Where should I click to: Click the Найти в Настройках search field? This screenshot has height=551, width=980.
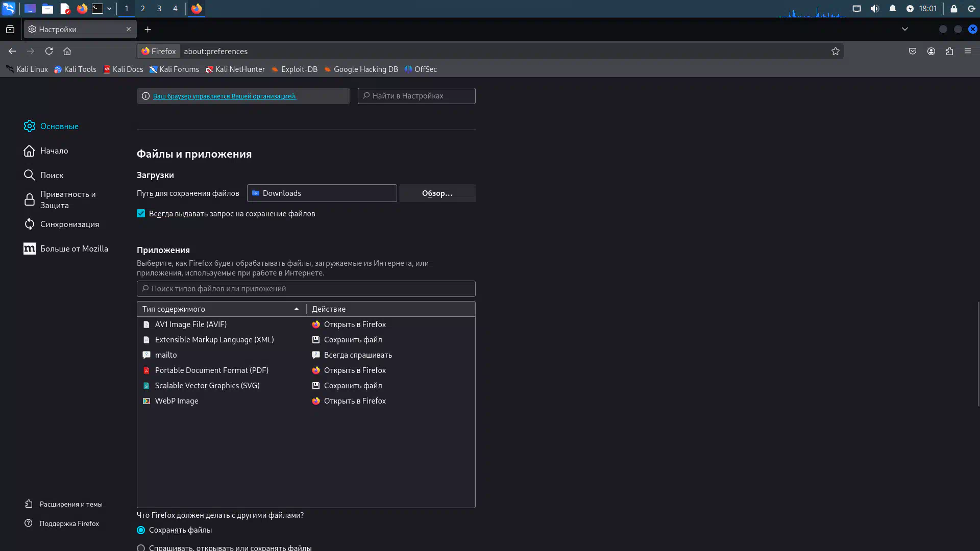click(416, 96)
